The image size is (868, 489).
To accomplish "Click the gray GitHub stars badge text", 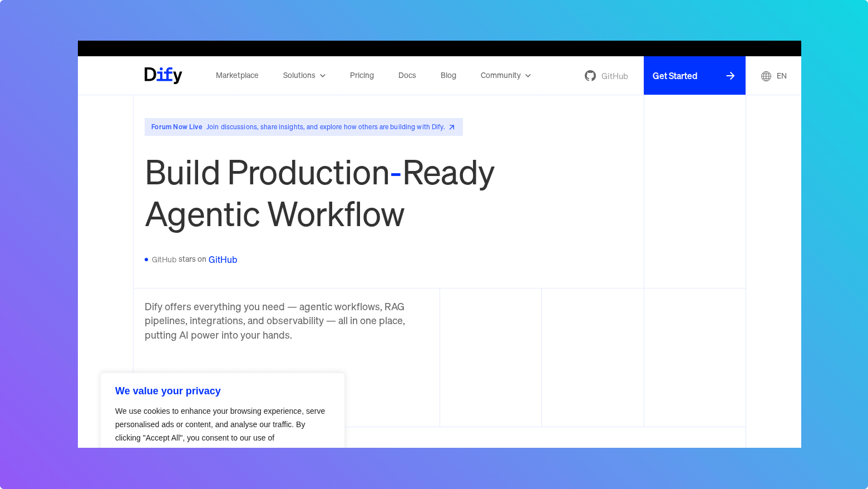I will click(x=164, y=260).
